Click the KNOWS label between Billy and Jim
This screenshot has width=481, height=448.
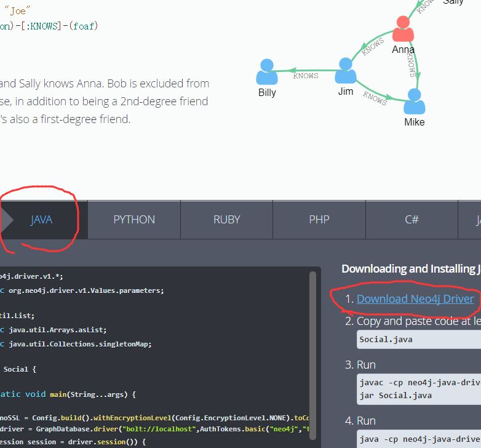[306, 76]
